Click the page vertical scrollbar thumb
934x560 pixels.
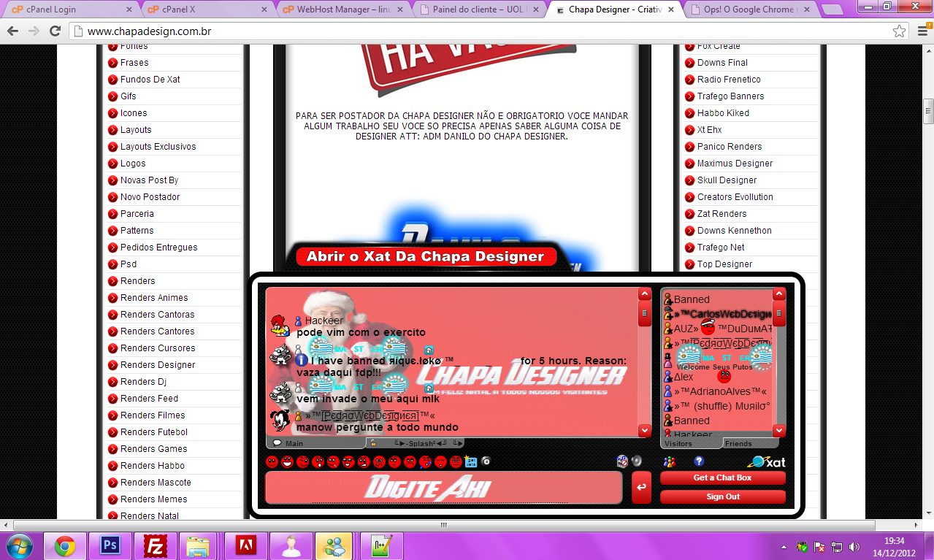pyautogui.click(x=928, y=112)
